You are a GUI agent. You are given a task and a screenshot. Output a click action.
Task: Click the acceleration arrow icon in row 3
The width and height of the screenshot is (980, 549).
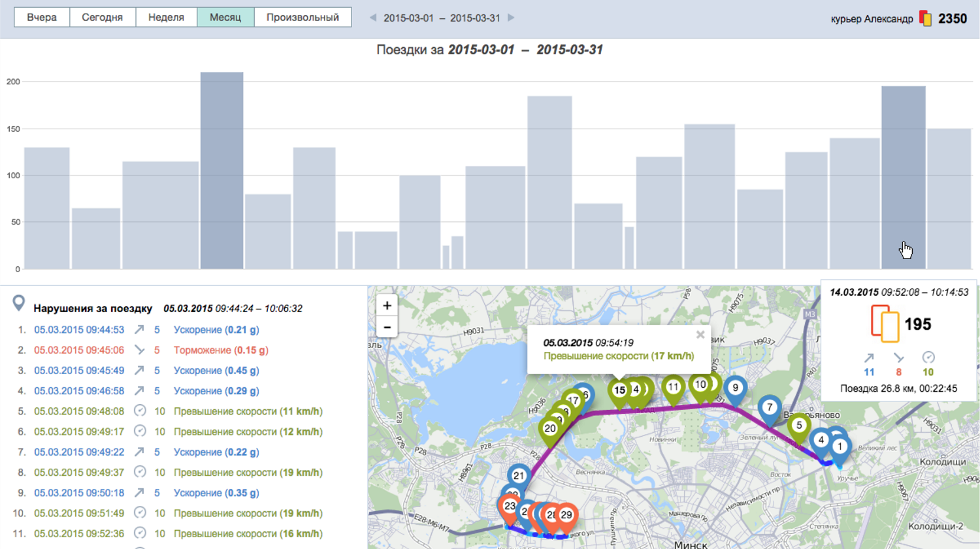pyautogui.click(x=139, y=370)
